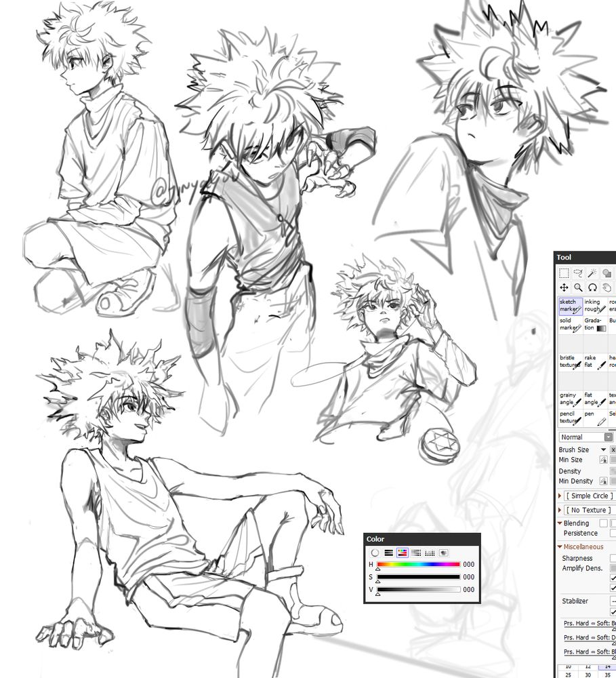
Task: Select brush size preset 25
Action: point(568,675)
